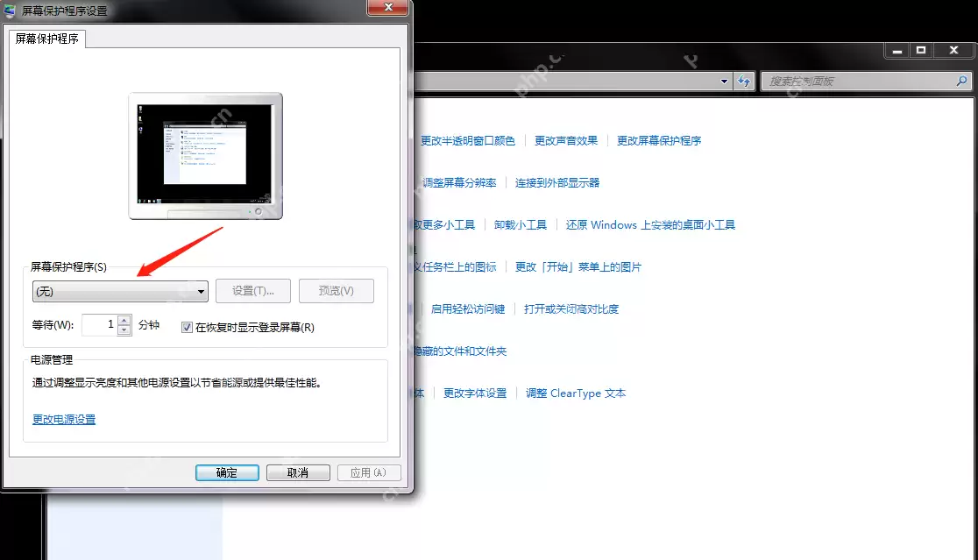Click the refresh icon beside the address bar
This screenshot has width=978, height=560.
(744, 81)
